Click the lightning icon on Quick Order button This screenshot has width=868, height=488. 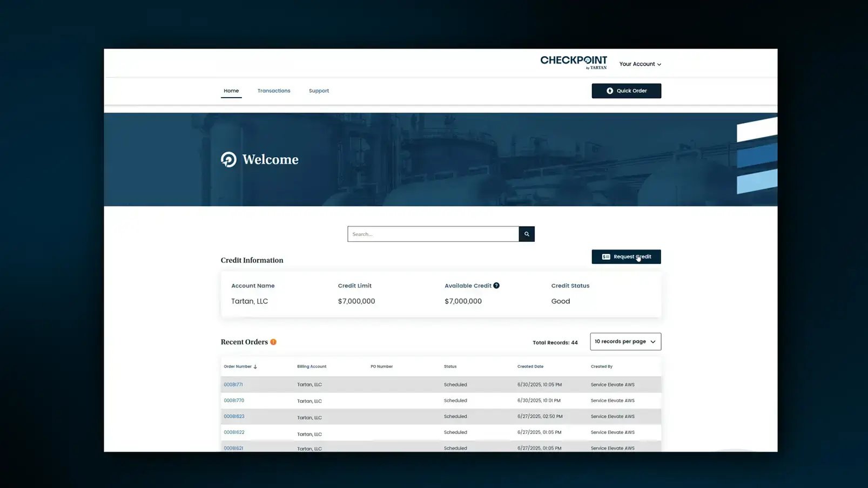(609, 91)
